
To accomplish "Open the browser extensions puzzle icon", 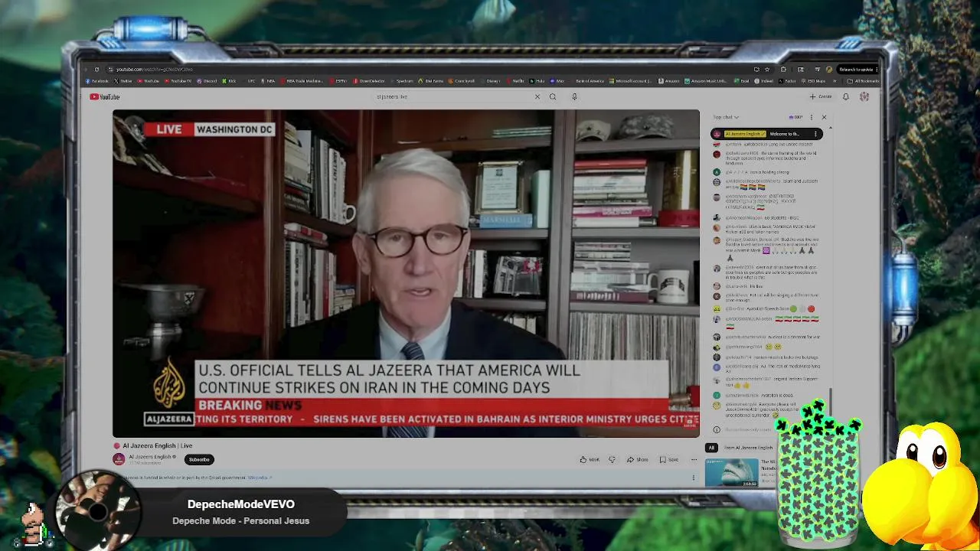I will [783, 70].
